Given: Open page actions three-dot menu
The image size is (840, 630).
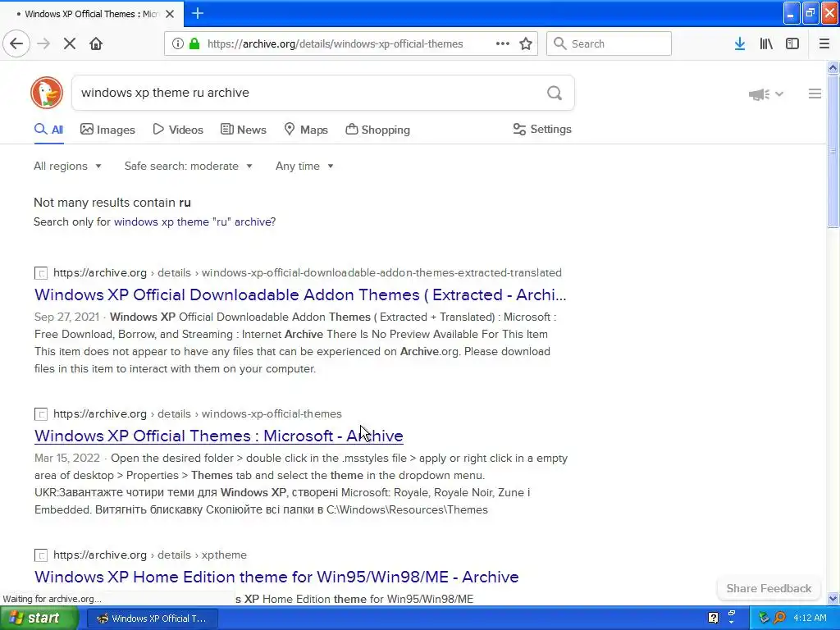Looking at the screenshot, I should click(x=503, y=43).
